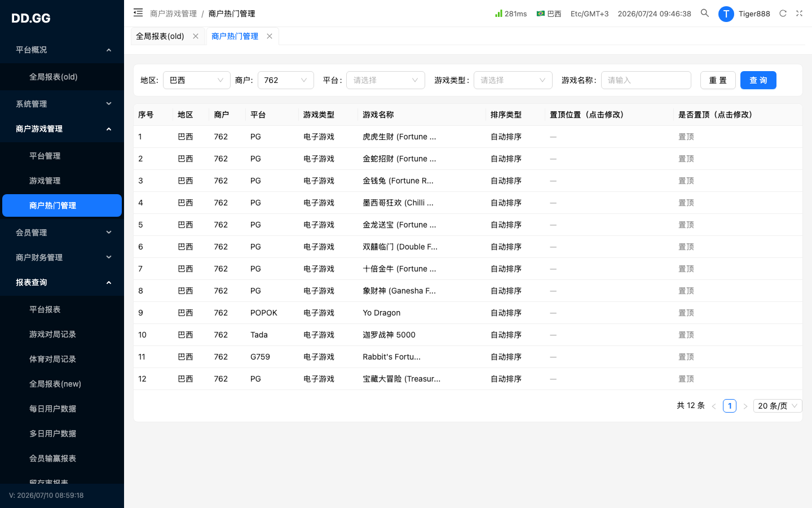The width and height of the screenshot is (812, 508).
Task: Toggle fullscreen with the expand icon
Action: click(799, 13)
